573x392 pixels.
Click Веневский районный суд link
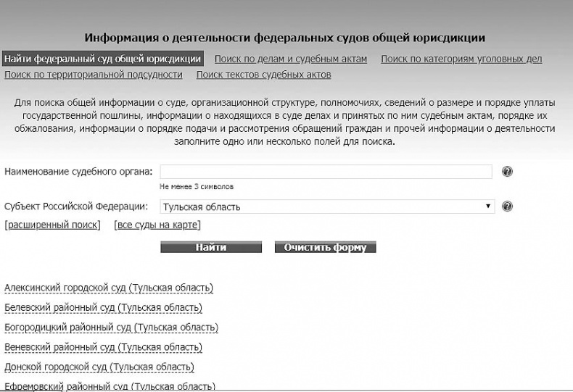pos(103,347)
